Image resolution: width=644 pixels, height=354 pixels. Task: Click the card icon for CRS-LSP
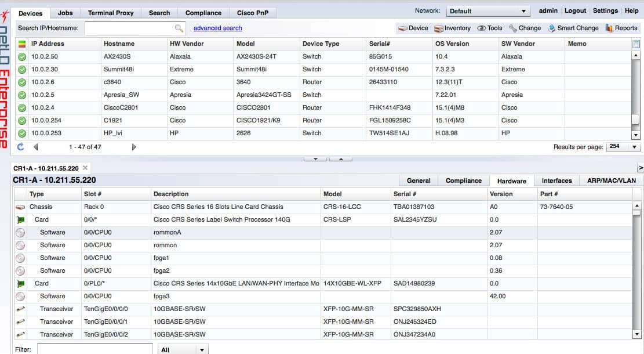click(x=20, y=220)
